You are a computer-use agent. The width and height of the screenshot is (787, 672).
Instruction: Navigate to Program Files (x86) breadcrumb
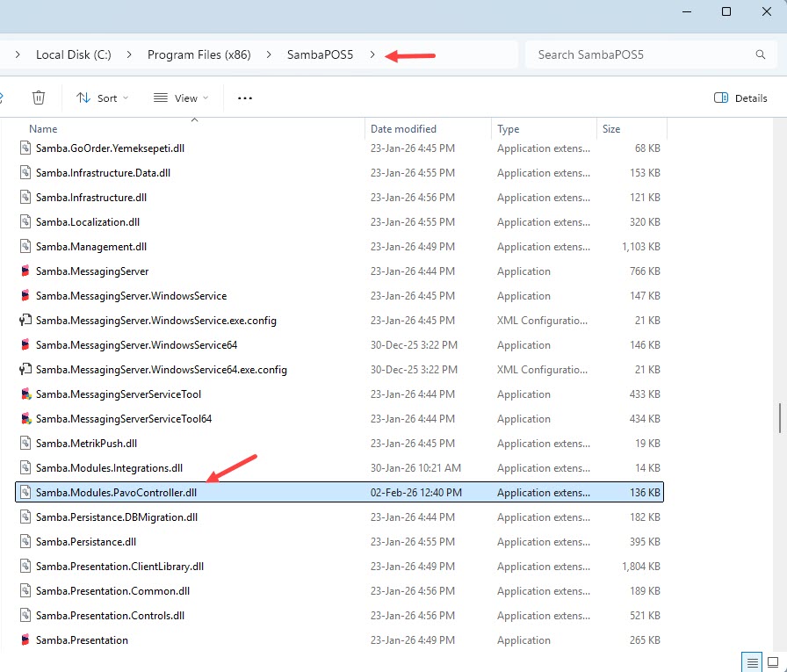click(x=199, y=54)
